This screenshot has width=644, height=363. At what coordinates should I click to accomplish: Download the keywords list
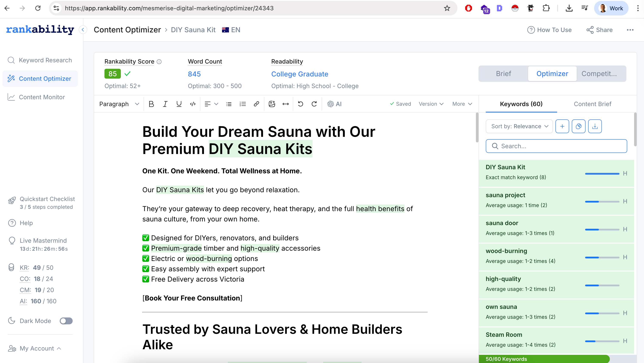595,126
